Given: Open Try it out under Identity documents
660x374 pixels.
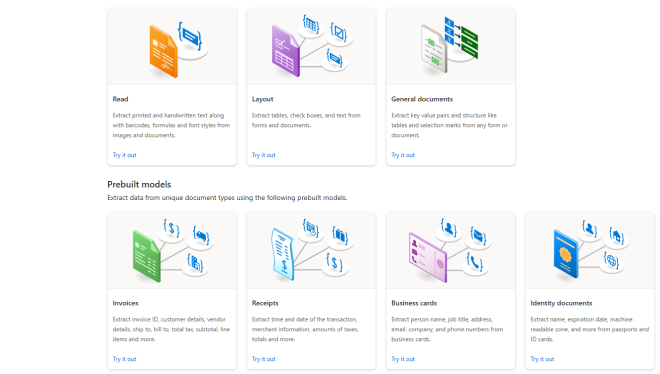Looking at the screenshot, I should point(543,359).
